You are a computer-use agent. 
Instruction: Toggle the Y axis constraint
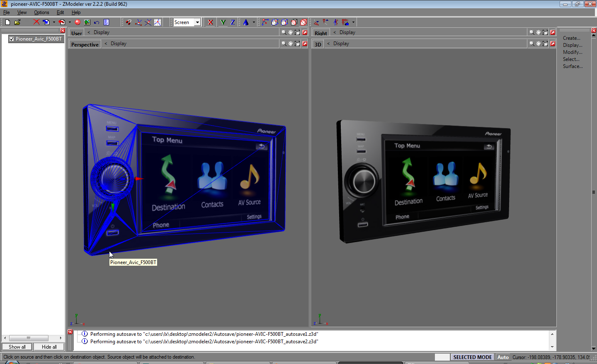point(223,22)
